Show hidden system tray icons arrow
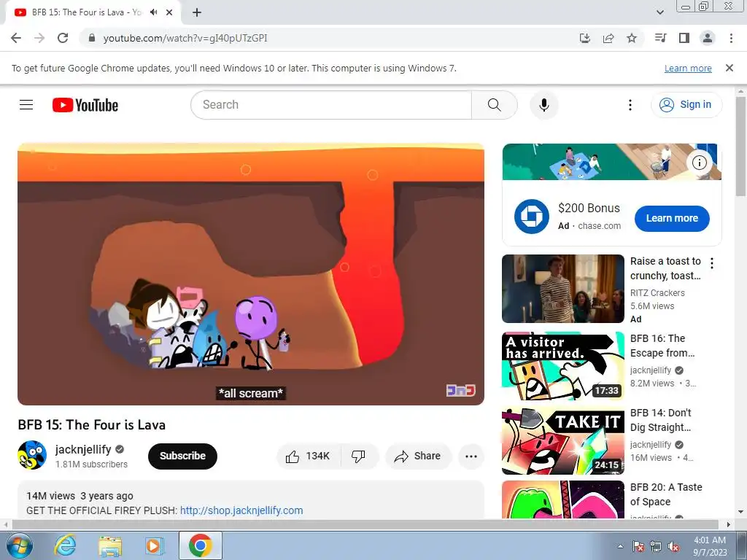 (x=620, y=546)
